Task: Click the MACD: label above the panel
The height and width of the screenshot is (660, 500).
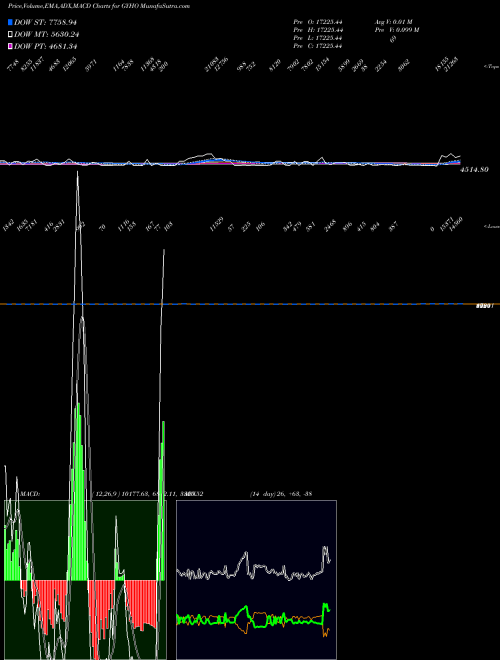Action: click(x=30, y=494)
